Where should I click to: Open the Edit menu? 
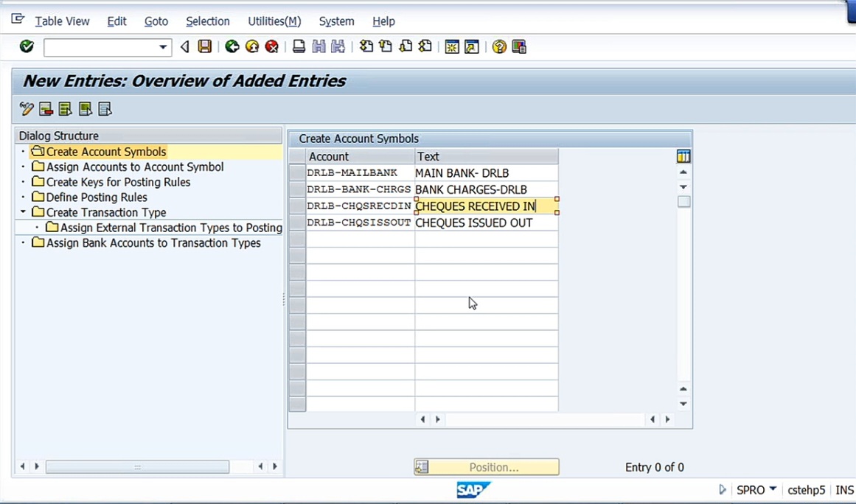tap(116, 21)
